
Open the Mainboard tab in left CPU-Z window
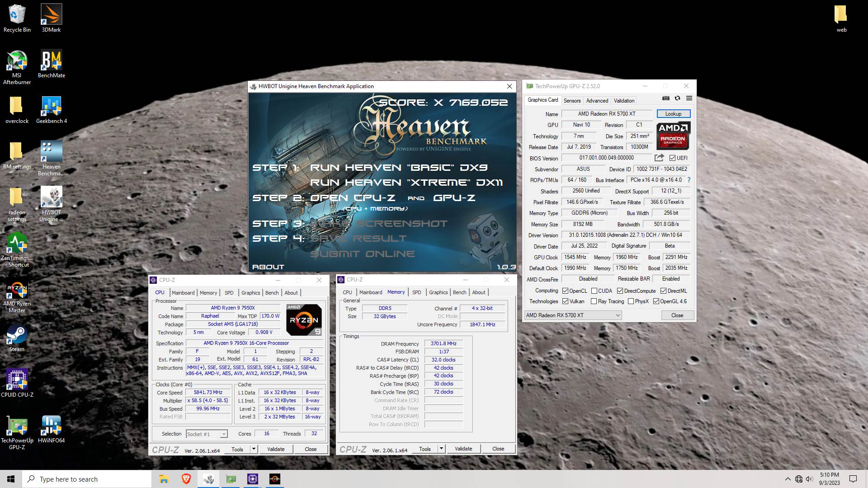183,293
